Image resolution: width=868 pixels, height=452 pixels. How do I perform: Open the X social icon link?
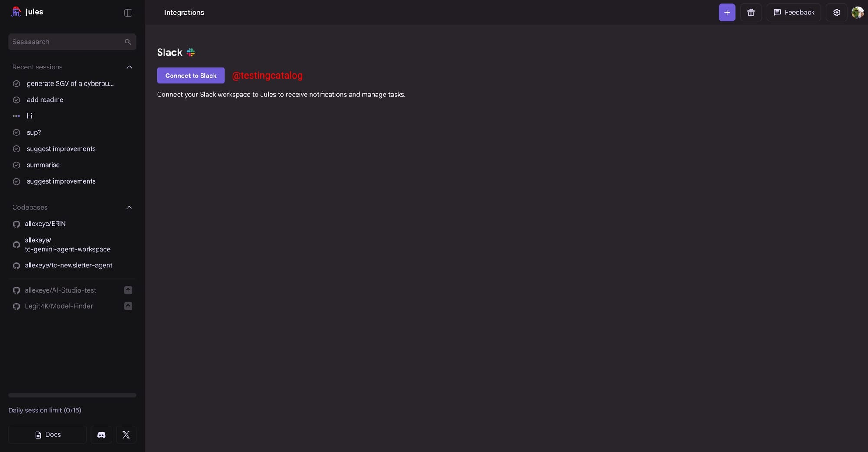click(126, 435)
